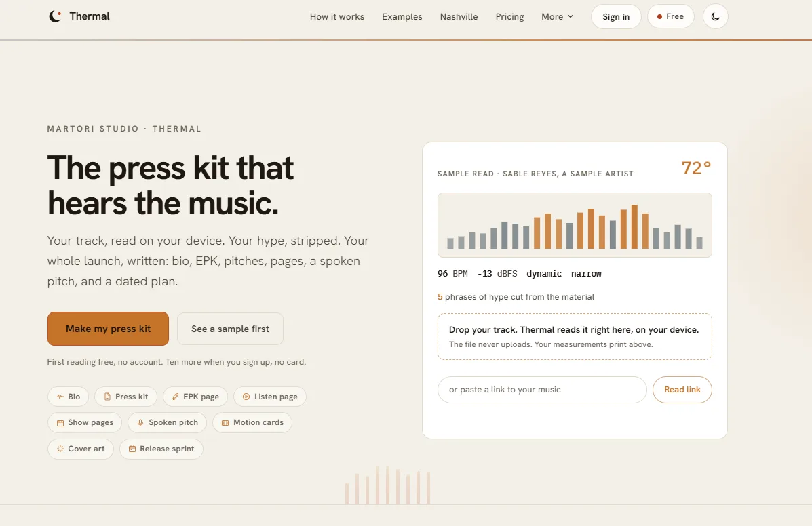Click the Motion cards chip film icon
812x526 pixels.
[225, 422]
